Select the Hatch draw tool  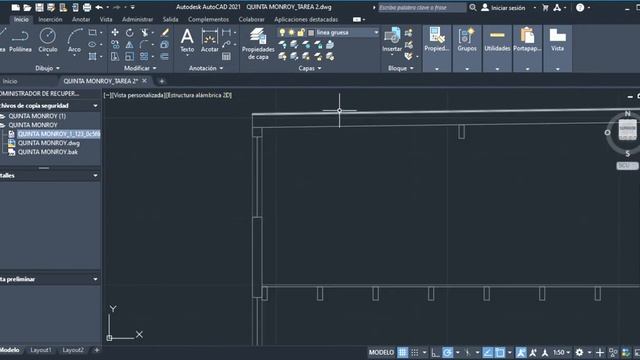(93, 56)
